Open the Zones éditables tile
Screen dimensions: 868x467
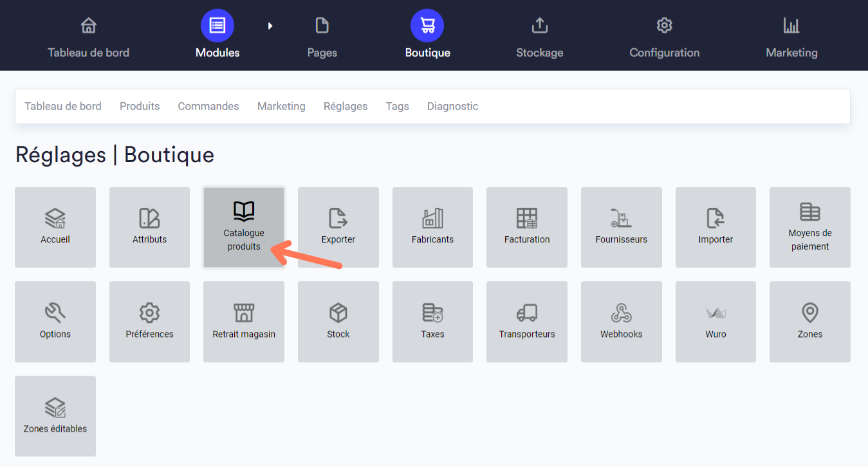[x=55, y=416]
